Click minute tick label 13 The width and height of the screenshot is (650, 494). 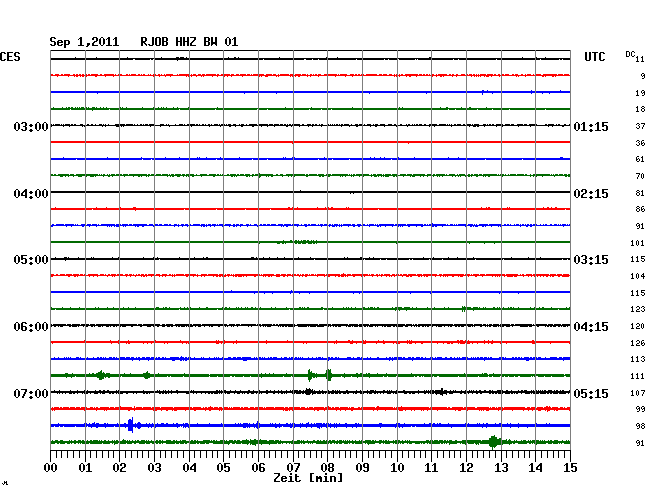click(x=501, y=468)
